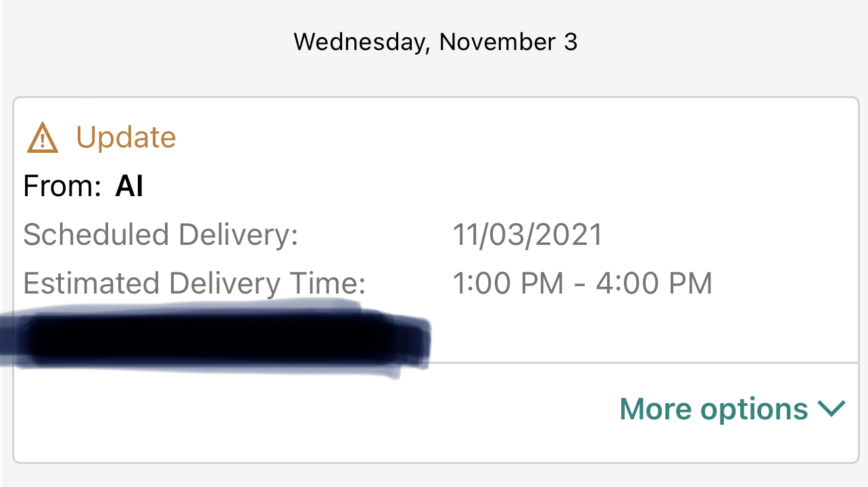
Task: Click the orange warning triangle icon
Action: tap(42, 137)
